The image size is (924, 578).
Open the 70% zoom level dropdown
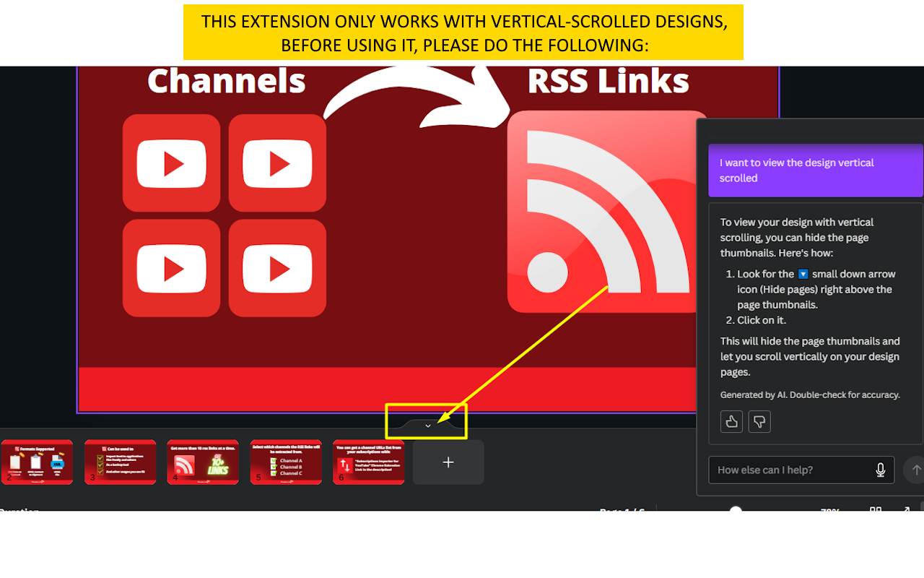click(x=829, y=512)
